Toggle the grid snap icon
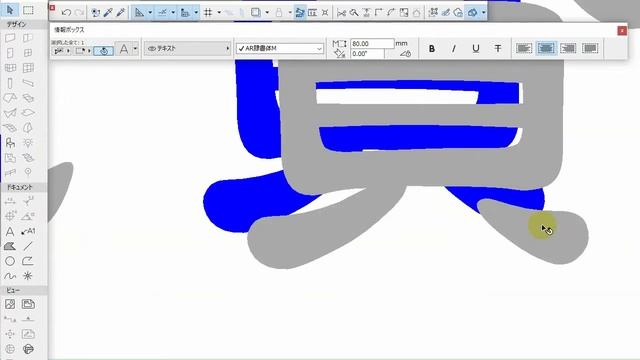The width and height of the screenshot is (640, 360). click(x=208, y=13)
